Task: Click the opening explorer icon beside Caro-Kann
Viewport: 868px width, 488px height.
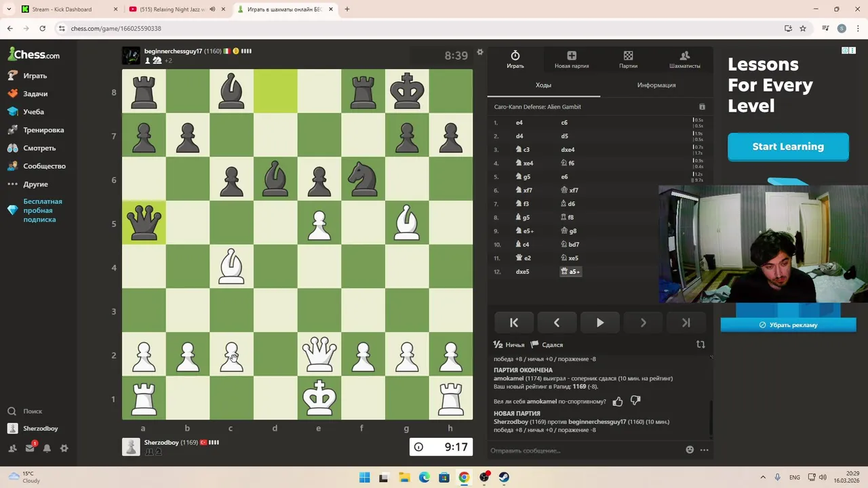Action: pos(702,107)
